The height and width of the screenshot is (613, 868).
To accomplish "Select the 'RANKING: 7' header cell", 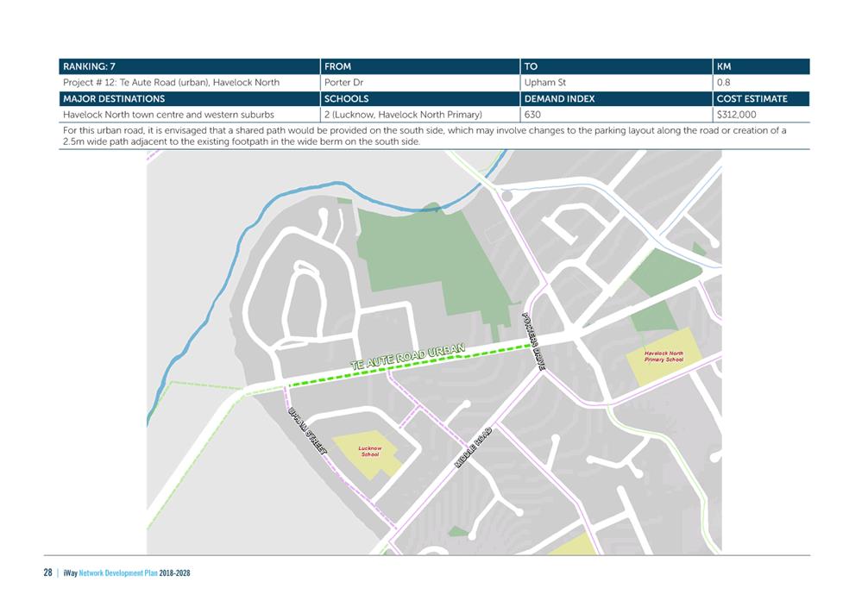I will (x=189, y=66).
